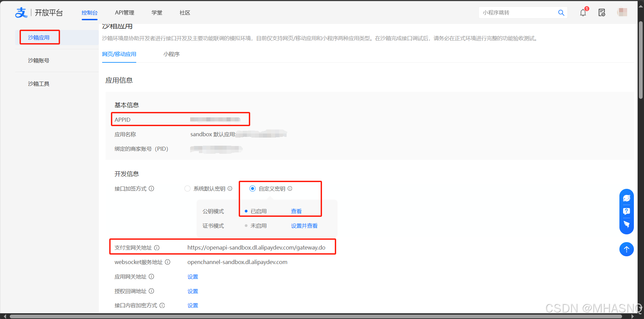Click the 已启用 status text

point(259,211)
